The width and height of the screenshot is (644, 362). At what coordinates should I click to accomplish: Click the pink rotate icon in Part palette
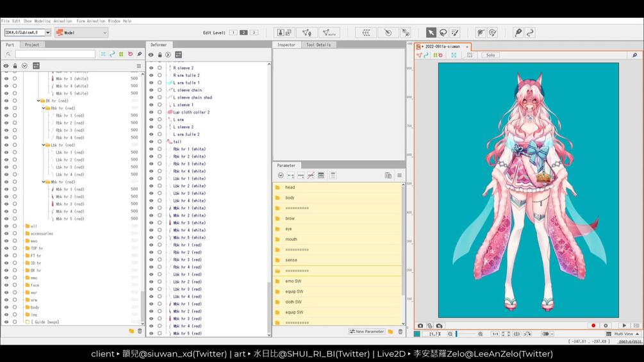(x=130, y=54)
